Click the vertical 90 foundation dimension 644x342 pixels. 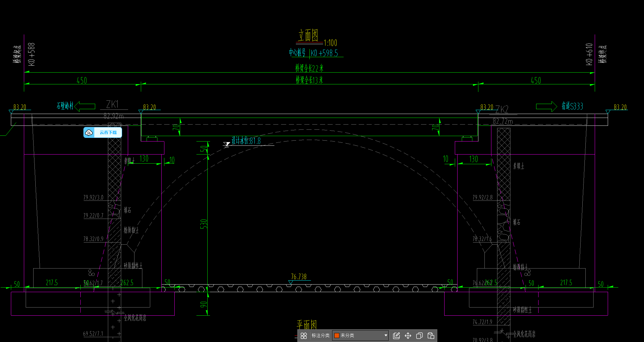pyautogui.click(x=204, y=304)
